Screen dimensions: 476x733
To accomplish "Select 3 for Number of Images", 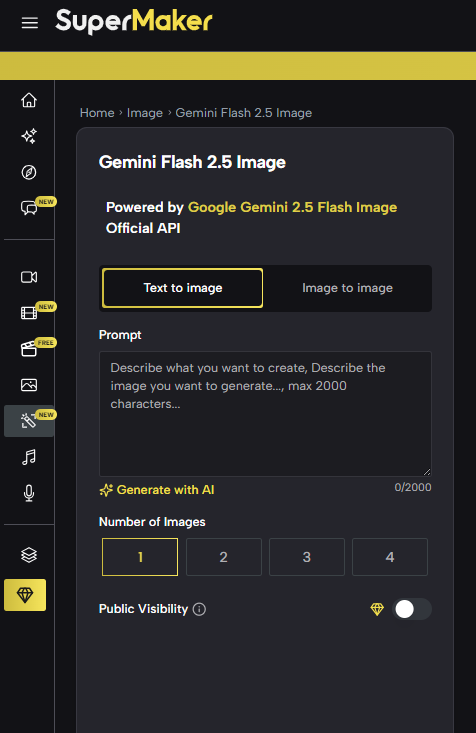I will point(307,557).
